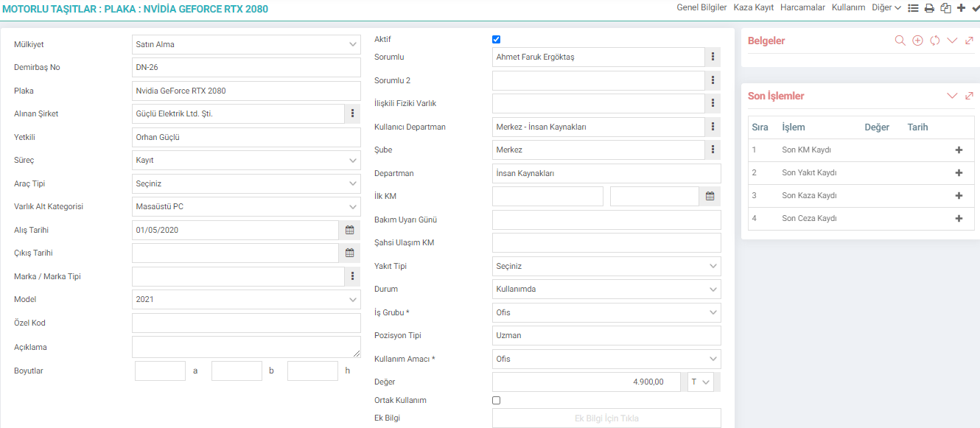Open the İş Grubu dropdown
980x428 pixels.
[x=606, y=312]
